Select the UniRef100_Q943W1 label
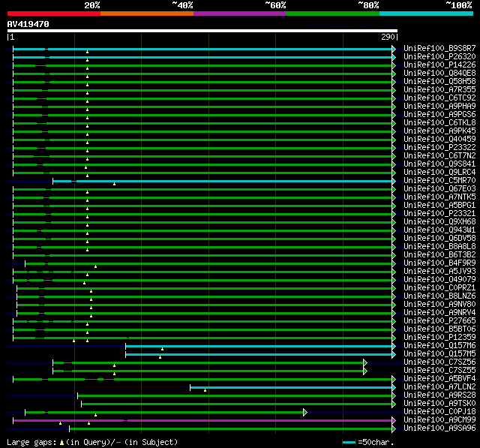Image resolution: width=480 pixels, height=448 pixels. (x=439, y=230)
